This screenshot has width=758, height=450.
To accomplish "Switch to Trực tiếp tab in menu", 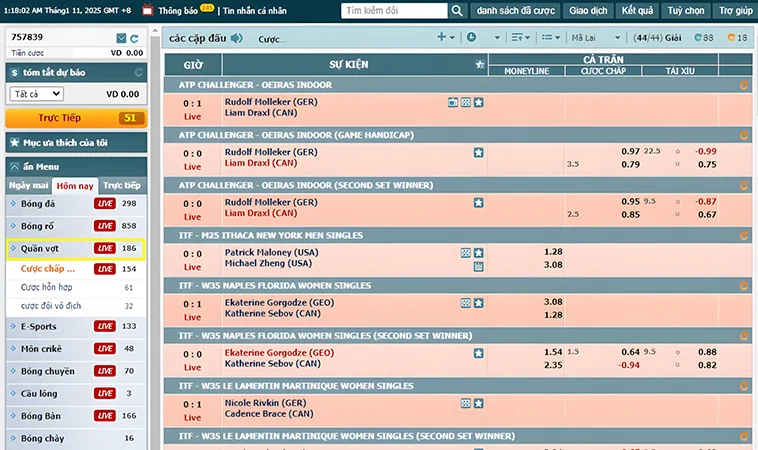I will [122, 186].
